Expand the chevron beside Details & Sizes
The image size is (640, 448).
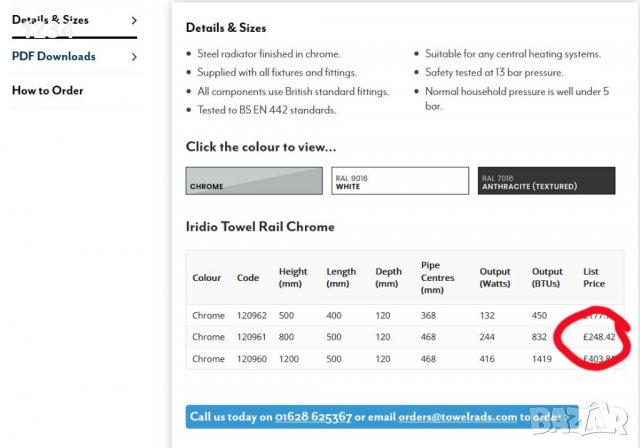tap(134, 20)
